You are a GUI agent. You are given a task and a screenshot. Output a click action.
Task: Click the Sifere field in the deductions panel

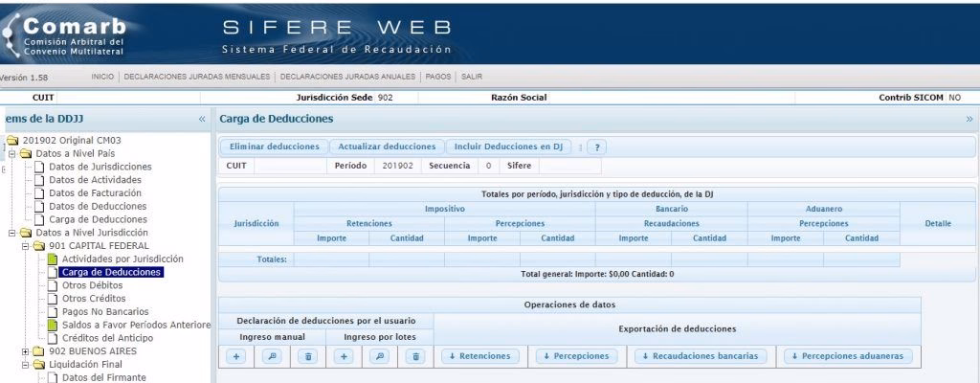click(570, 166)
